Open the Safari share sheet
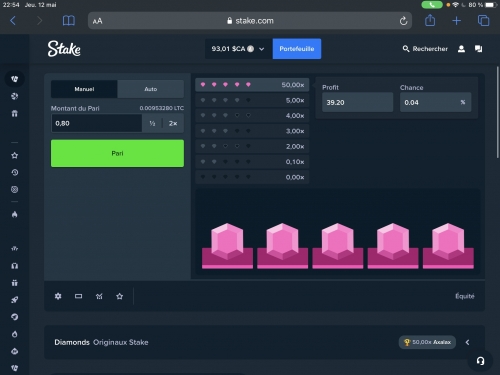Viewport: 500px width, 375px height. point(430,20)
